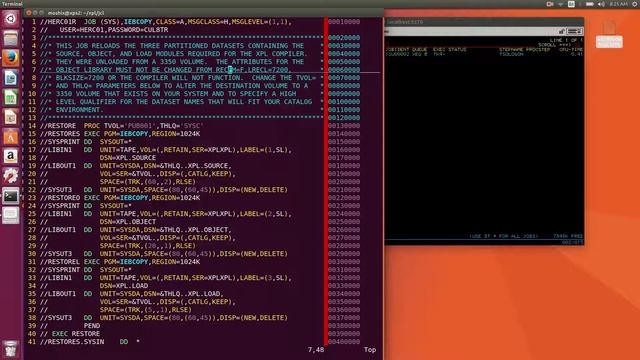Image resolution: width=640 pixels, height=360 pixels.
Task: Open the Files manager from the dock
Action: (11, 39)
